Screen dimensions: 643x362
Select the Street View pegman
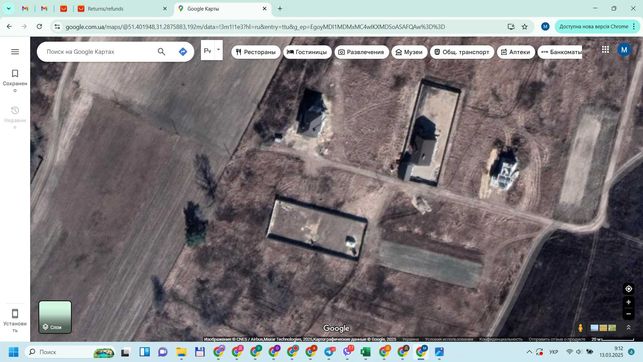tap(580, 328)
